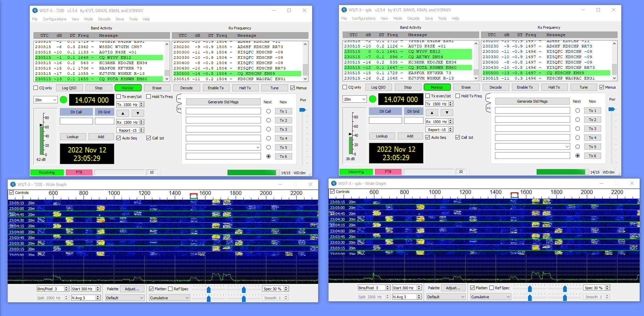The image size is (644, 316).
Task: Click the DX Call input field in 7200 window
Action: pos(76,121)
